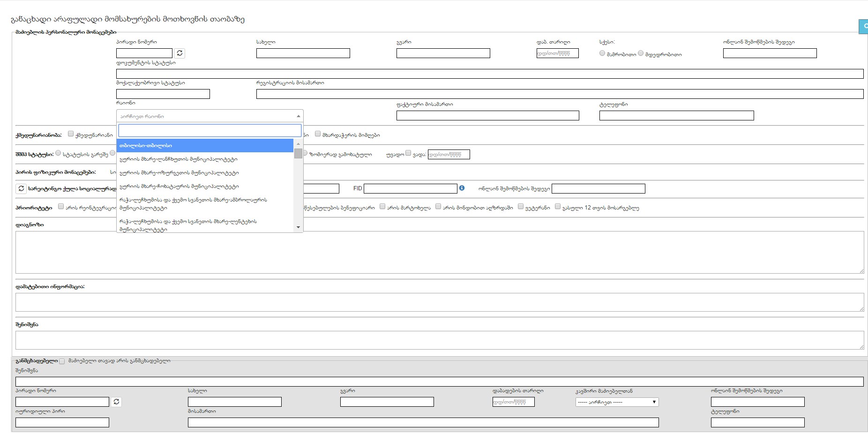The height and width of the screenshot is (433, 868).
Task: Click district dropdown scrollbar thumb
Action: click(298, 153)
